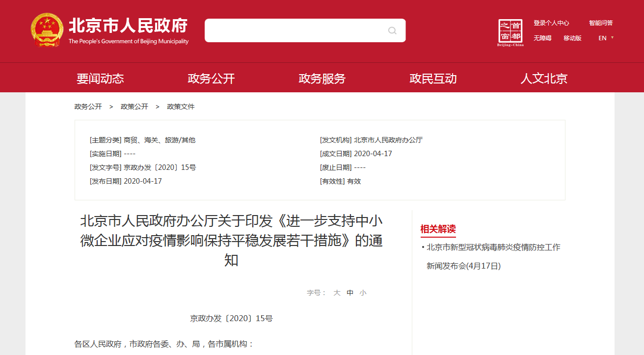Screen dimensions: 644x355
Task: Open 智能问答 smart Q&A link
Action: [x=601, y=23]
